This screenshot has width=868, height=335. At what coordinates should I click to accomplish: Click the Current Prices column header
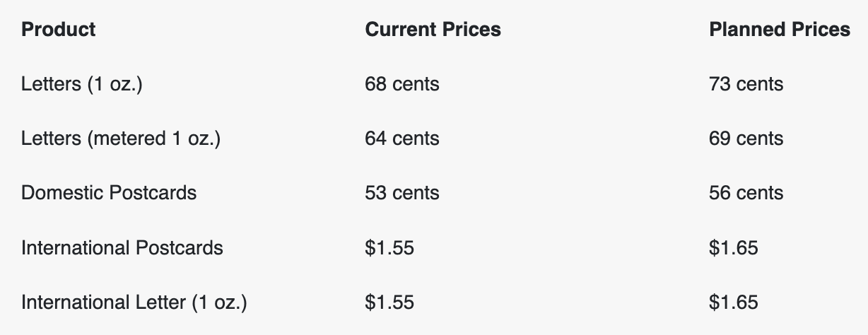(x=433, y=30)
